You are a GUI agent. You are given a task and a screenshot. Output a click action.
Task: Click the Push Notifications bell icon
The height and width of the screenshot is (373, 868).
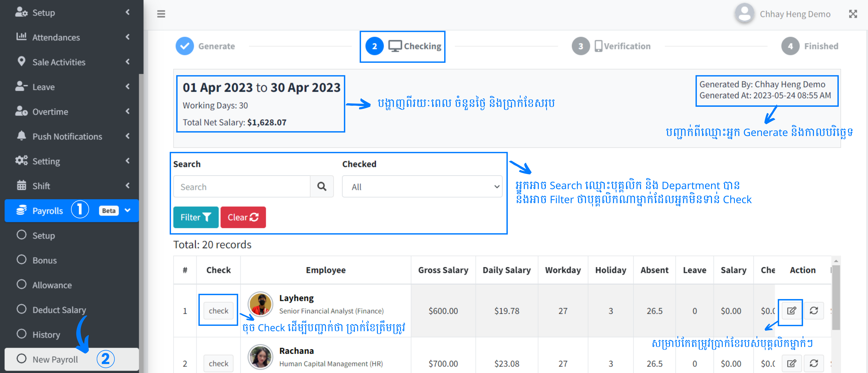point(21,135)
